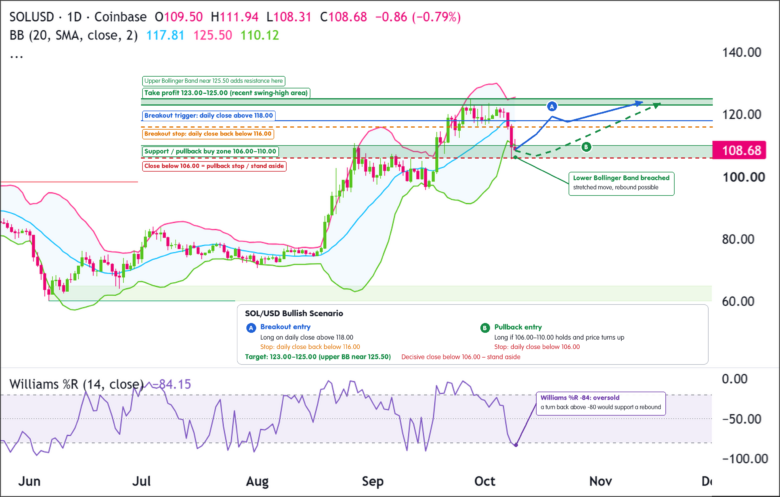This screenshot has width=780, height=497.
Task: Click the 'SOL/USD Bullish Scenario' heading
Action: (x=294, y=313)
